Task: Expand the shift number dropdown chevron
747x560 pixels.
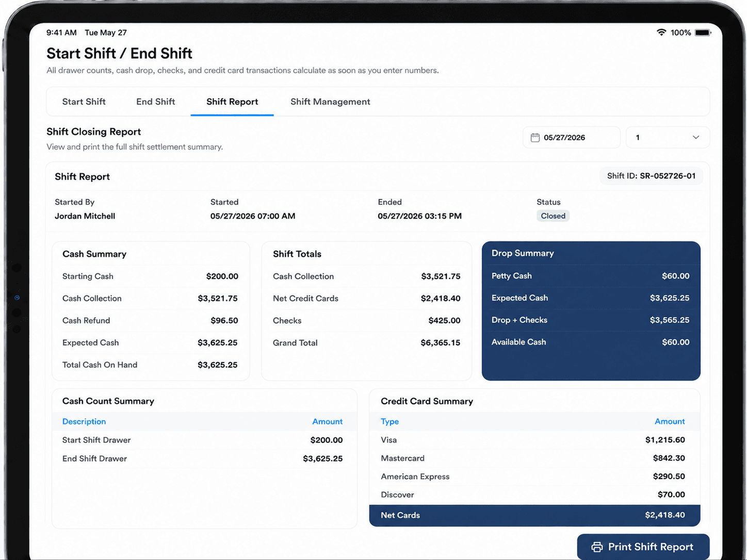Action: click(696, 138)
